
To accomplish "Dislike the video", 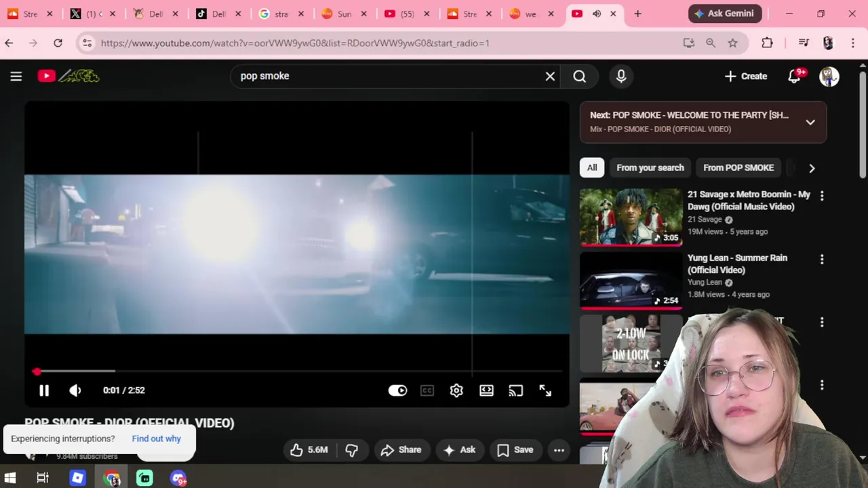I will [x=351, y=450].
